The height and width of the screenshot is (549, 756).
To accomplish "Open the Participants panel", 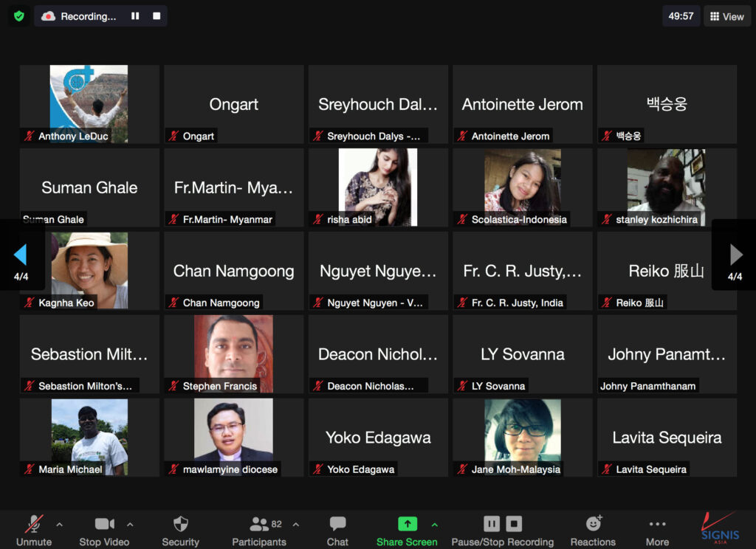I will click(259, 525).
